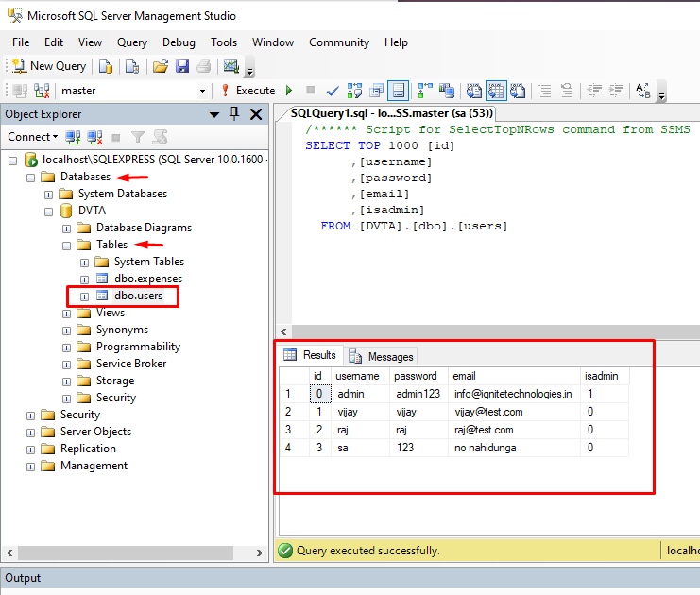The image size is (700, 595).
Task: Select the Service Broker folder
Action: (131, 364)
